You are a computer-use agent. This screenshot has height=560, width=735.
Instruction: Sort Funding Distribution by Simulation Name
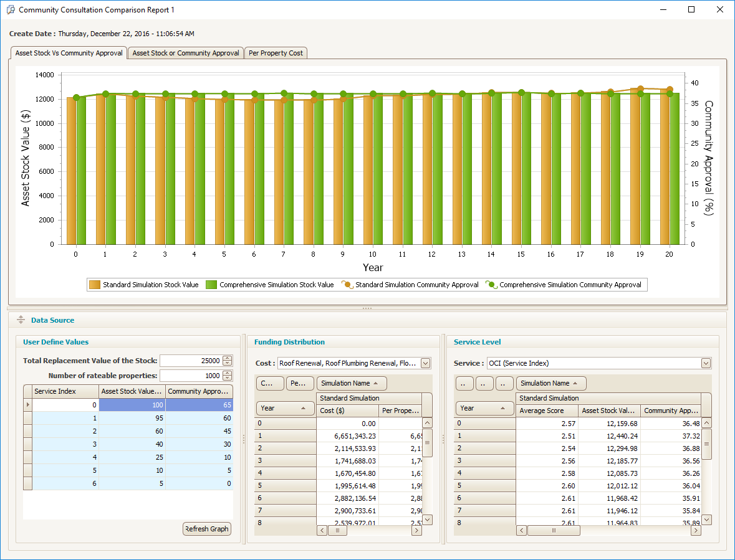(x=352, y=383)
